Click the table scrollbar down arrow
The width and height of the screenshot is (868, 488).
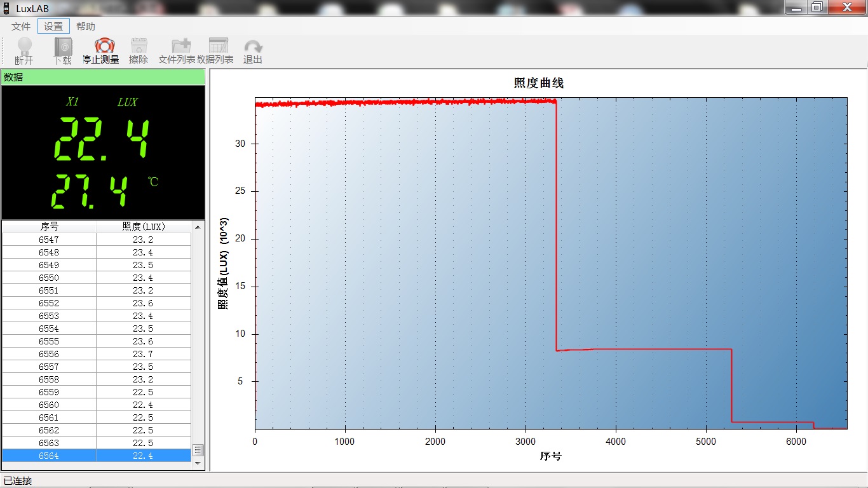[x=198, y=463]
